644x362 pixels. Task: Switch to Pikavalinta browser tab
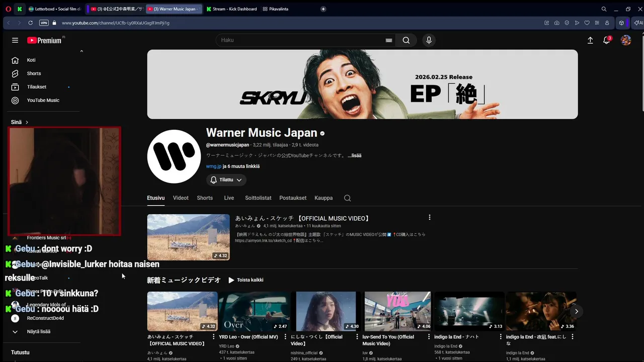click(276, 9)
